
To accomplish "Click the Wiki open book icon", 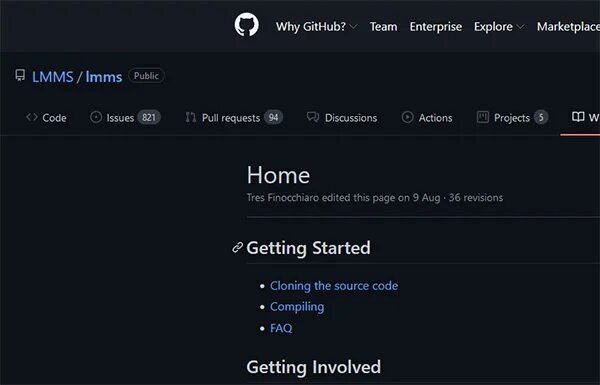I will pos(578,117).
